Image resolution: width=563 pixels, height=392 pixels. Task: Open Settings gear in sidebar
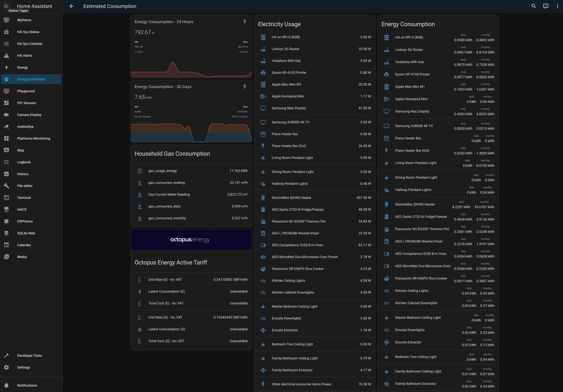[x=7, y=367]
